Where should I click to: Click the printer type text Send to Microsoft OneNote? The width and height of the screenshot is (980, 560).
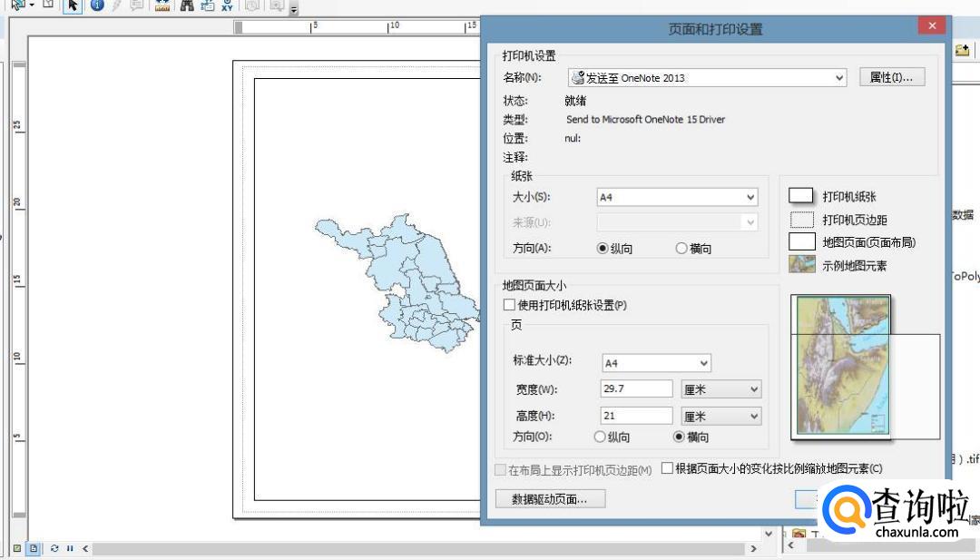[x=646, y=120]
